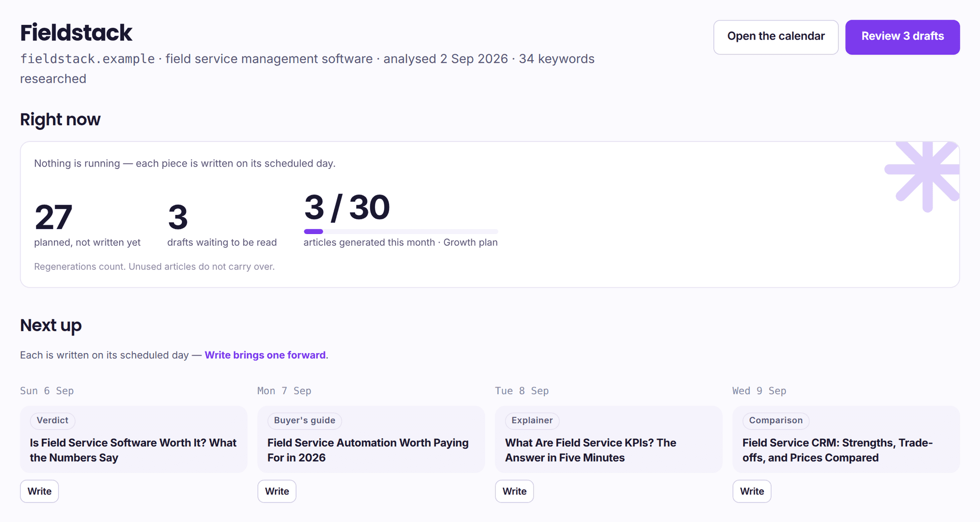
Task: Click Review 3 drafts button
Action: pos(902,37)
